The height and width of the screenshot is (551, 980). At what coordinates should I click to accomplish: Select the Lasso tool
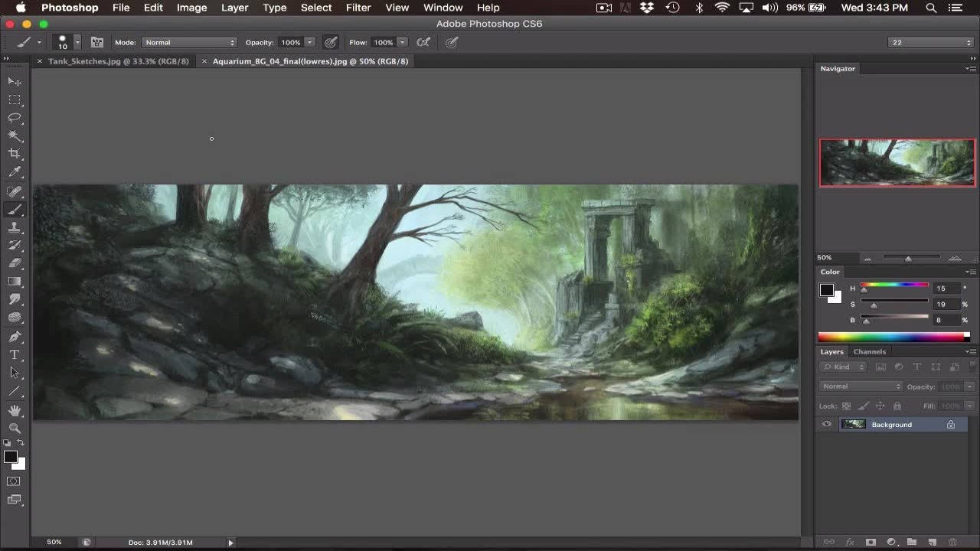[x=15, y=118]
